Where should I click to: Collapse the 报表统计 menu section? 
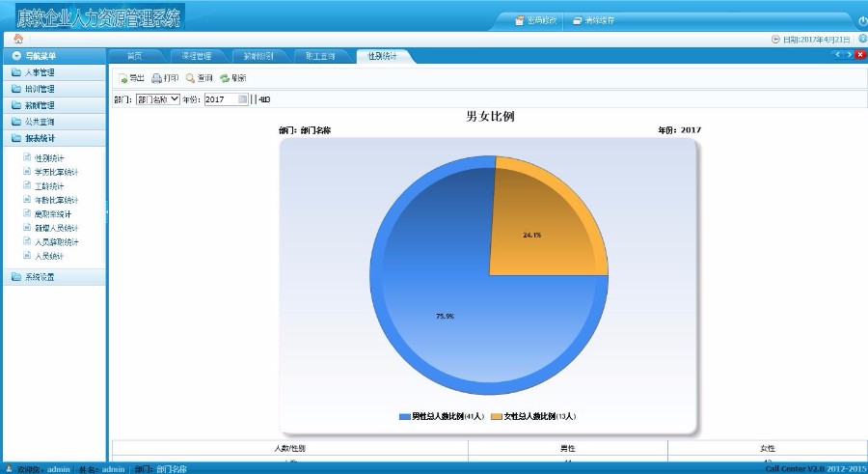(52, 138)
